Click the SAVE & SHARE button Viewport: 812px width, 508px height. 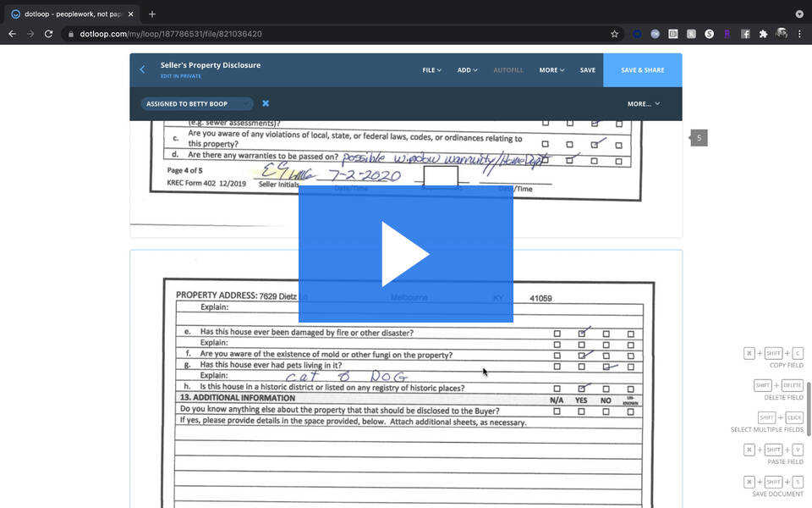(643, 70)
